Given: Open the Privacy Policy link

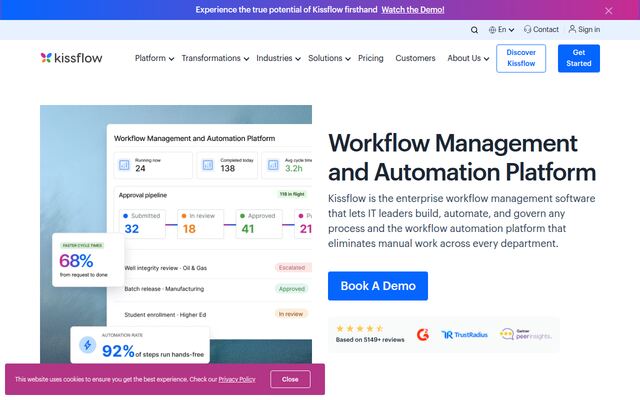Looking at the screenshot, I should click(x=237, y=380).
